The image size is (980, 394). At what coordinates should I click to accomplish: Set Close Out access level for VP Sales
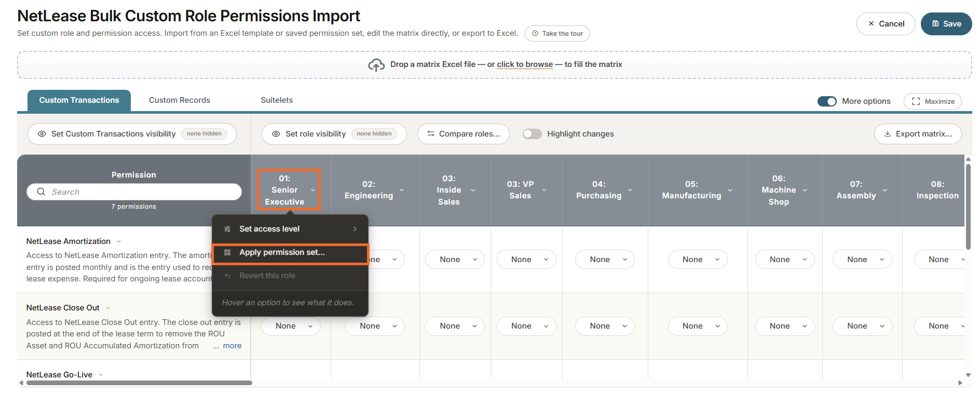526,326
